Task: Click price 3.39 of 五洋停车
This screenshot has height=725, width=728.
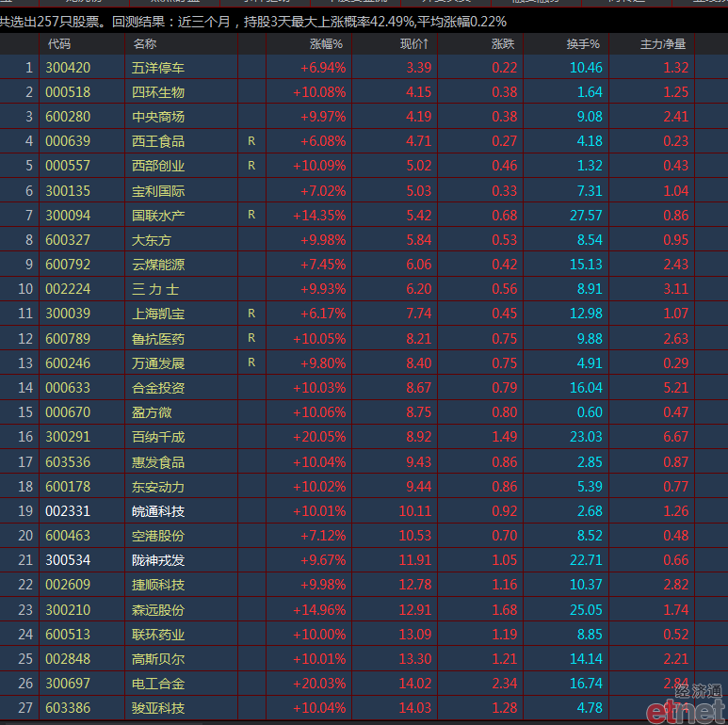Action: click(419, 68)
